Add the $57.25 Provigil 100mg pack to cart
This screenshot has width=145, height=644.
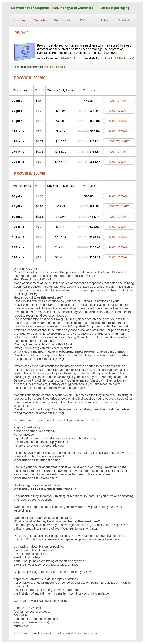(x=119, y=207)
